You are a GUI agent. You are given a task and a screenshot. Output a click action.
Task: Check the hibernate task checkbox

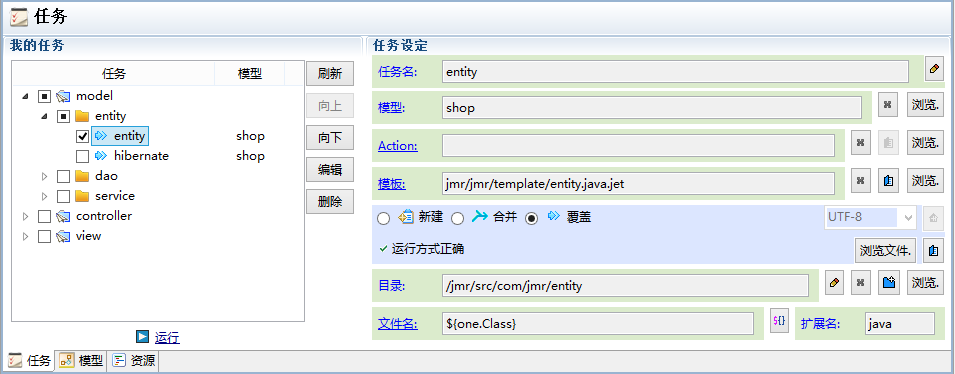pos(82,156)
